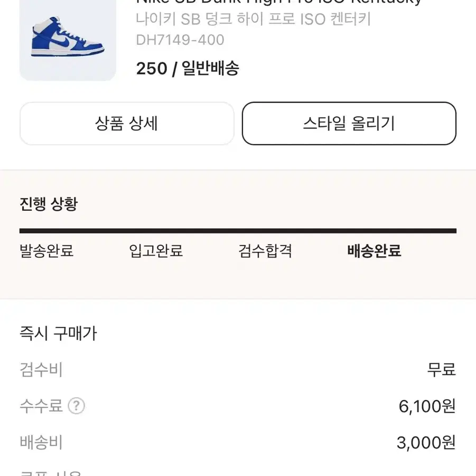Select the 발송완료 progress step

(46, 251)
